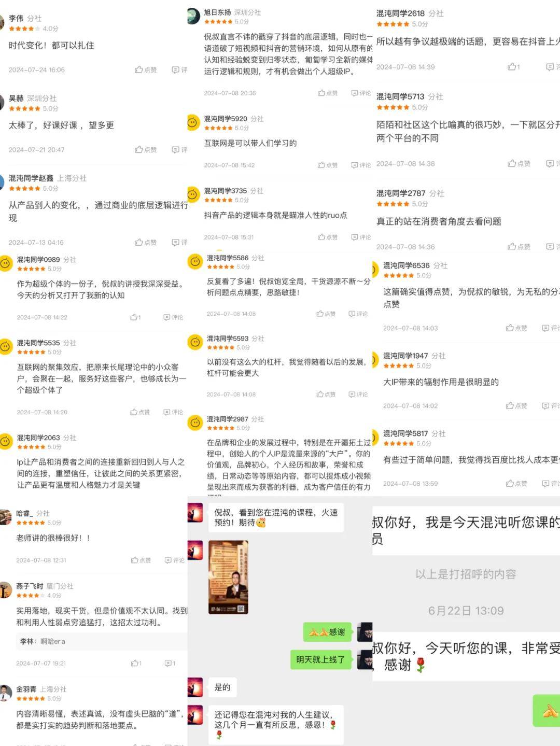Like 混沌同学2787's review about 消费者角度
560x746 pixels.
pos(519,247)
